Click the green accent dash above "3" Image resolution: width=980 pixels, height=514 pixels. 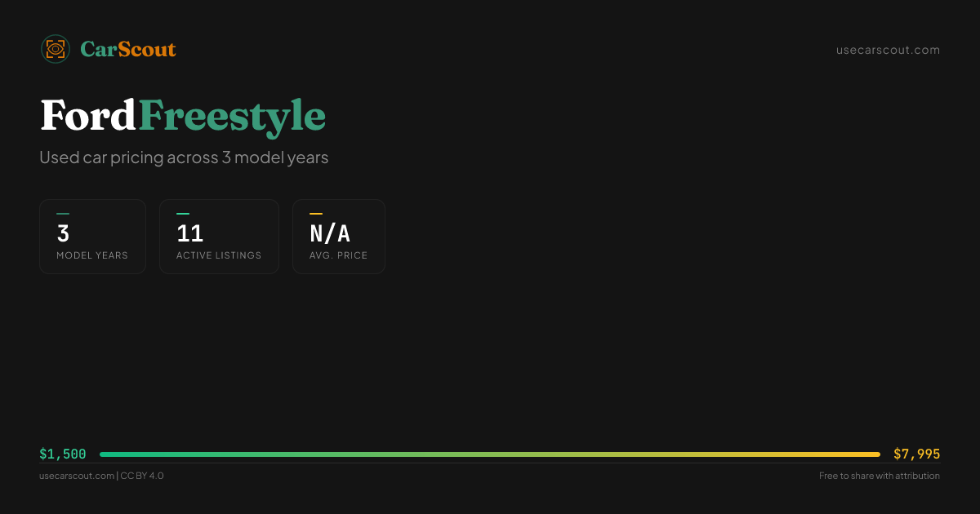coord(63,215)
